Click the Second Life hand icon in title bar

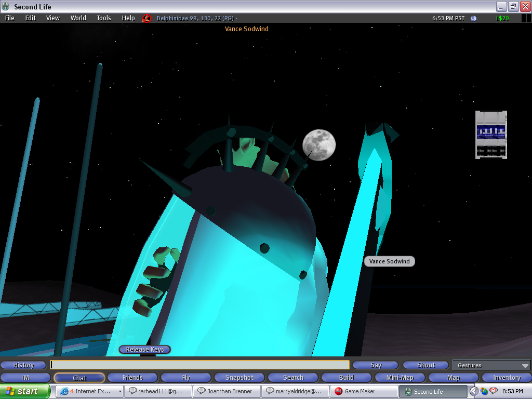pos(6,6)
